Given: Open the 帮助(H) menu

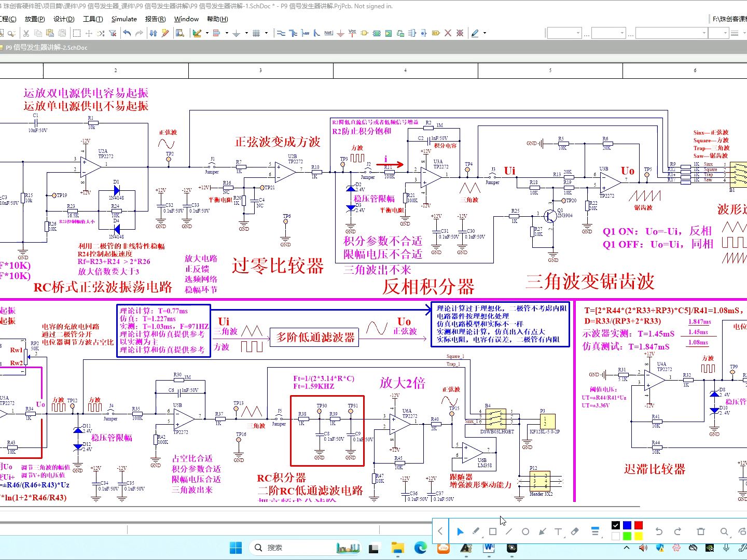Looking at the screenshot, I should click(x=217, y=19).
